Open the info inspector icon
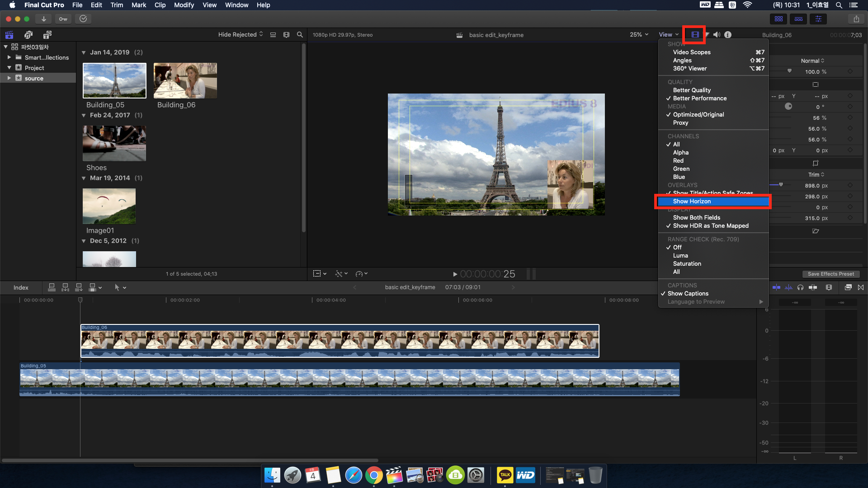Viewport: 868px width, 488px height. [728, 35]
